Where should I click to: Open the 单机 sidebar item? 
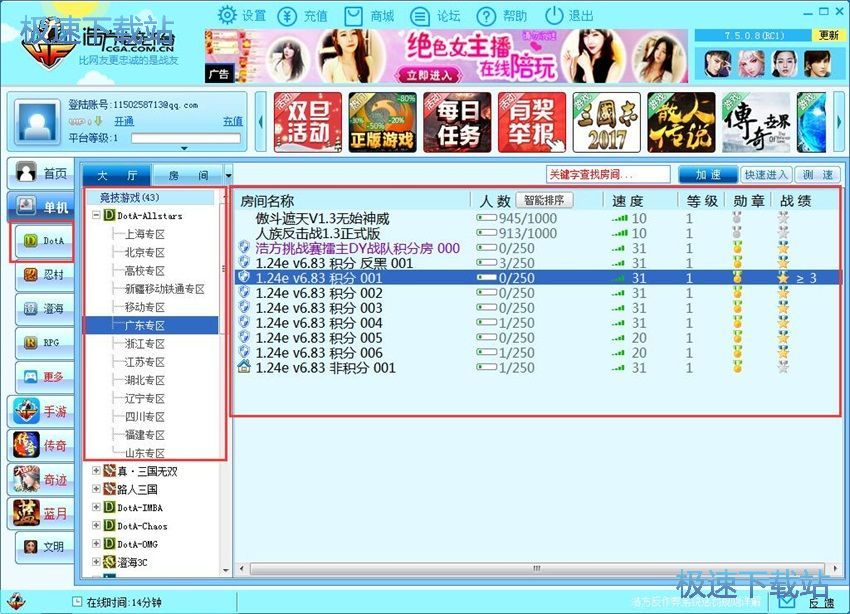(x=42, y=206)
